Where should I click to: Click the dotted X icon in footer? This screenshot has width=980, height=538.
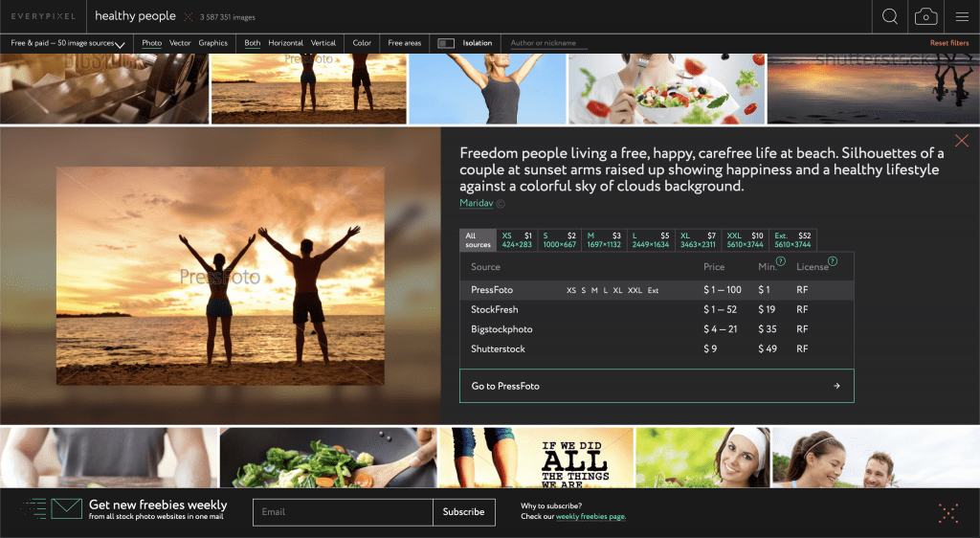point(948,513)
